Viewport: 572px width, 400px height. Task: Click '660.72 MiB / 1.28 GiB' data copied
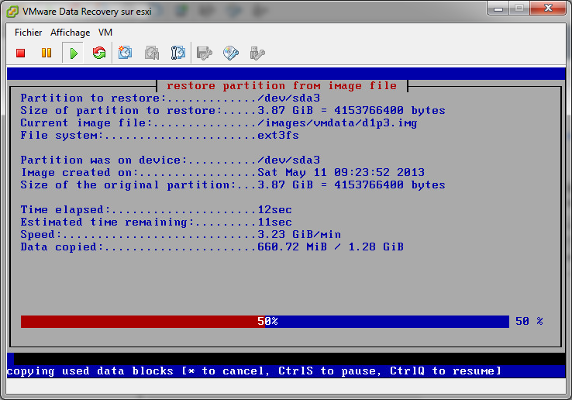[x=331, y=247]
